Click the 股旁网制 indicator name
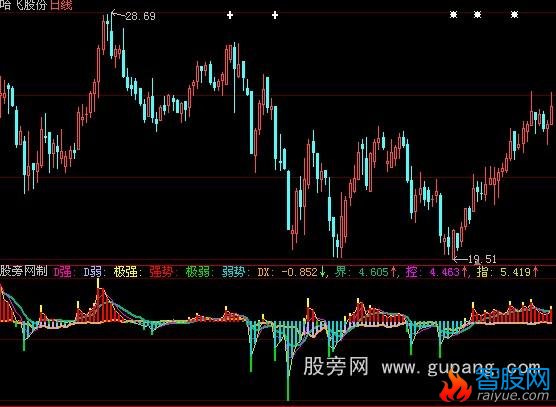Image resolution: width=556 pixels, height=407 pixels. tap(23, 272)
